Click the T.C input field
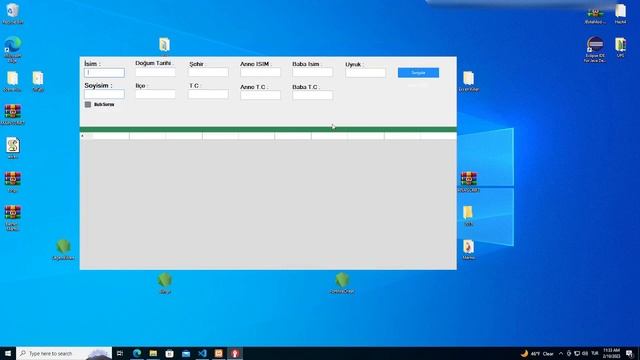The height and width of the screenshot is (360, 640). [209, 94]
